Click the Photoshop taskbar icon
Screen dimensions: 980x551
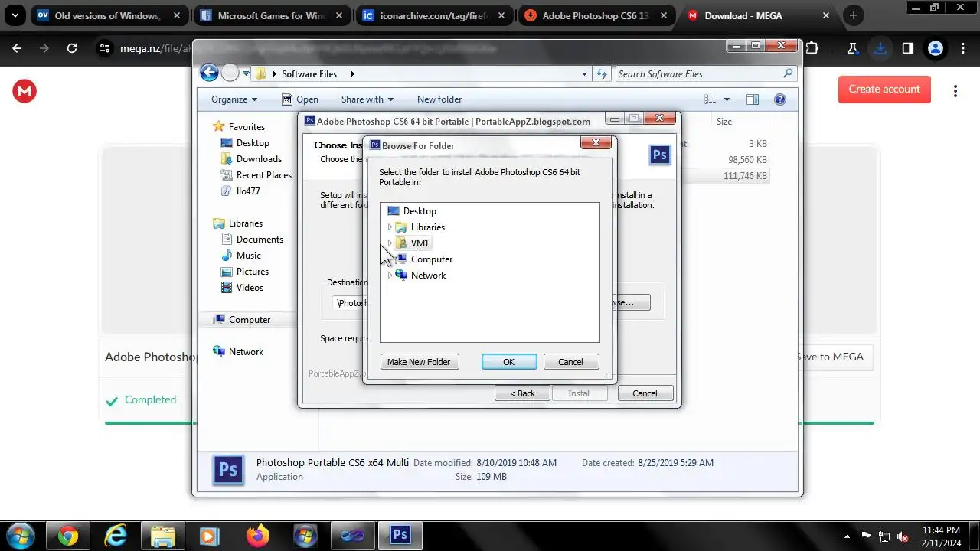click(x=400, y=536)
